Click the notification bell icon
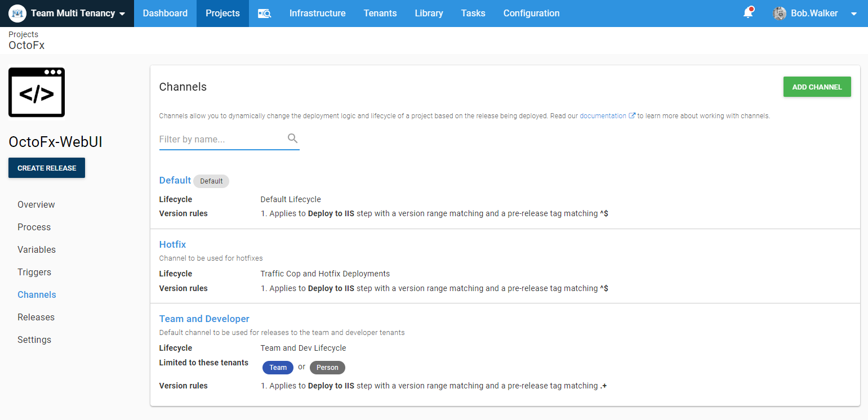Viewport: 868px width, 420px height. tap(748, 13)
